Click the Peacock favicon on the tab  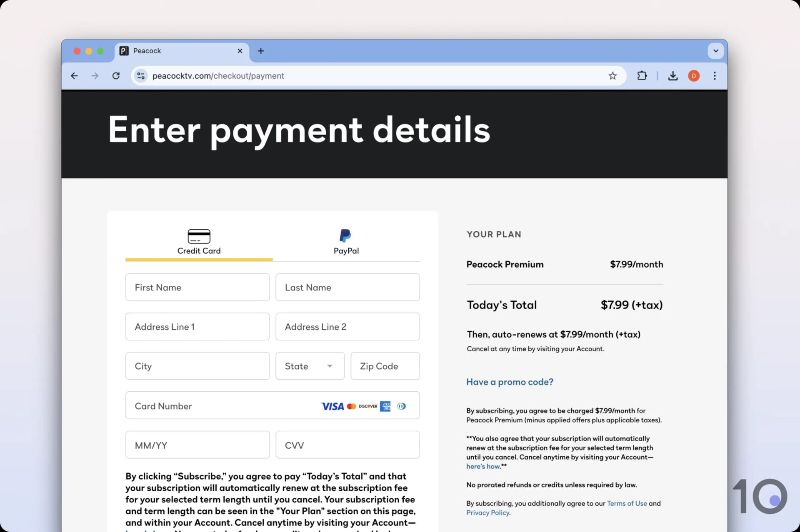(x=124, y=51)
